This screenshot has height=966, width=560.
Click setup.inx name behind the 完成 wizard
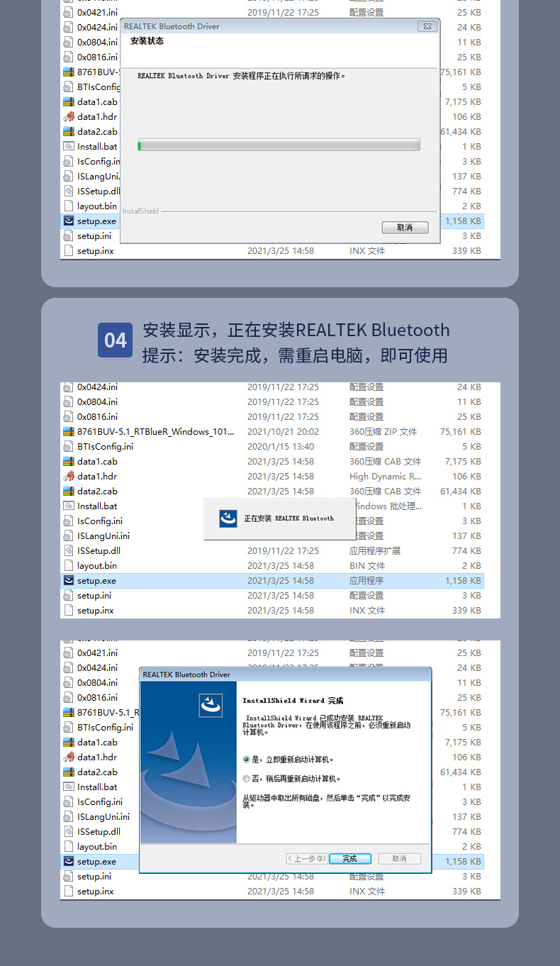(x=95, y=891)
